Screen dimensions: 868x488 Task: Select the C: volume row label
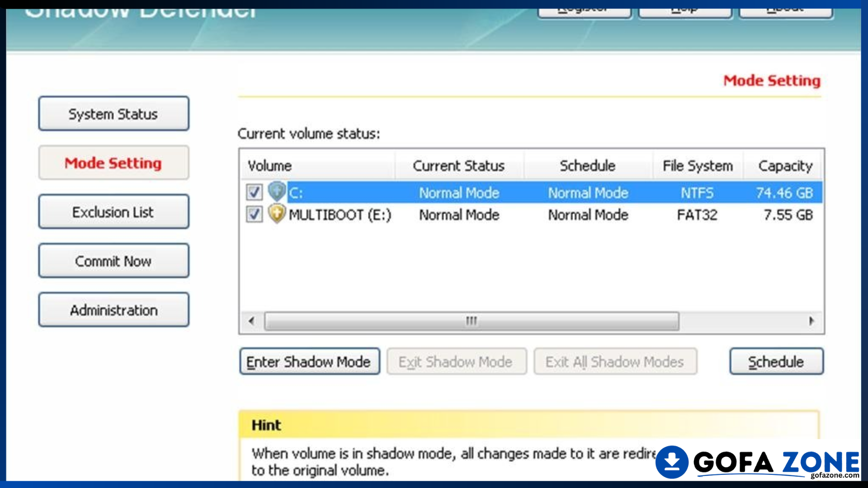pos(296,193)
